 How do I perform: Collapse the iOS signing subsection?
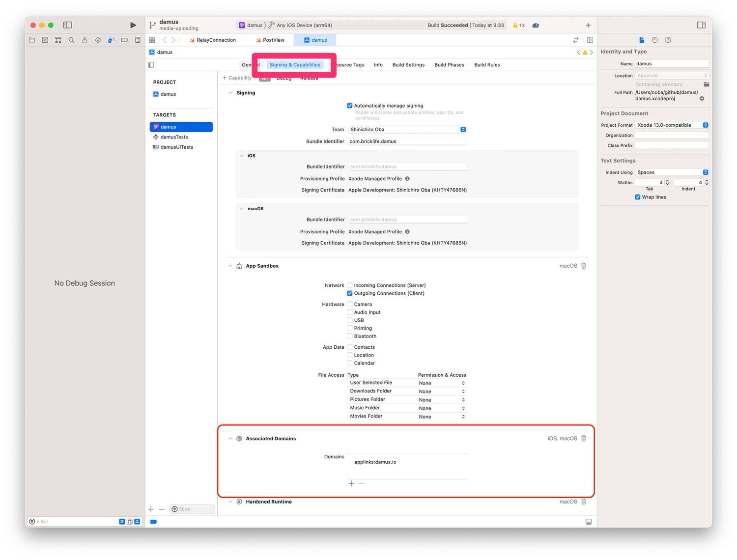click(x=242, y=156)
